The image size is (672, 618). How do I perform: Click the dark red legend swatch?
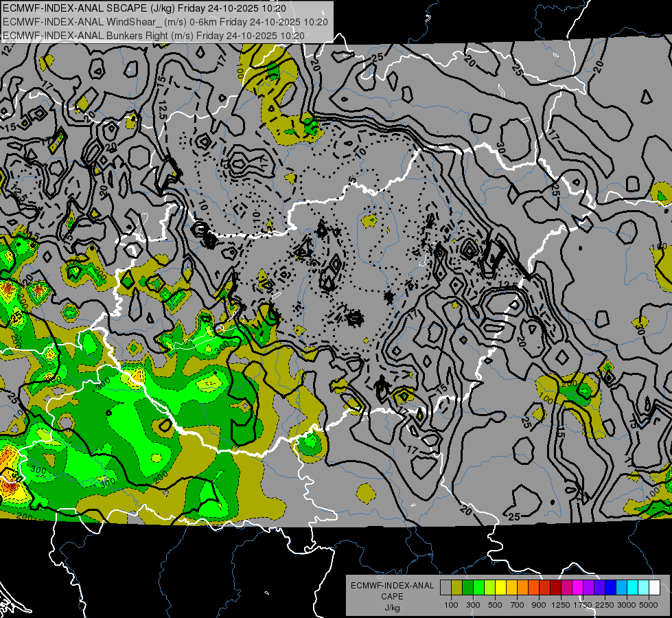click(555, 588)
